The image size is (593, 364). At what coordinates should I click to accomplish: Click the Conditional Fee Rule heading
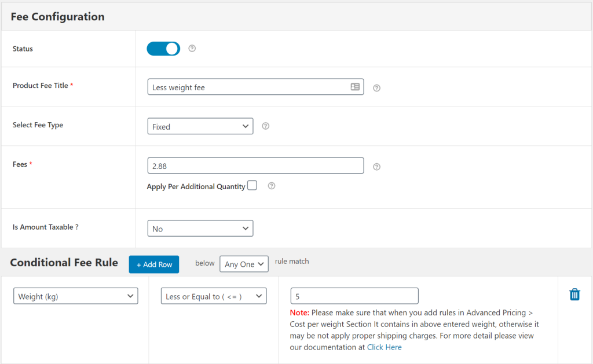pos(64,263)
